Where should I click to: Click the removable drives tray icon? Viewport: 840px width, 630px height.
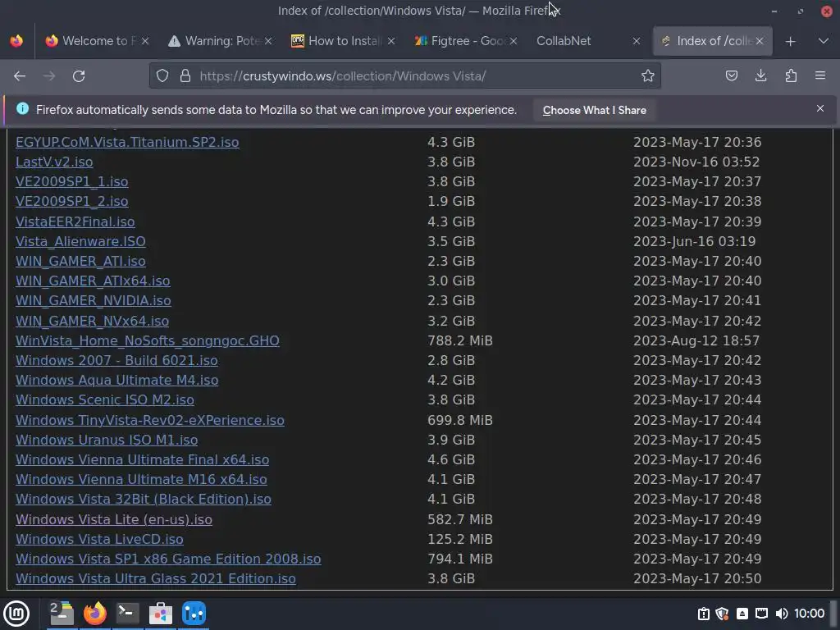point(742,614)
